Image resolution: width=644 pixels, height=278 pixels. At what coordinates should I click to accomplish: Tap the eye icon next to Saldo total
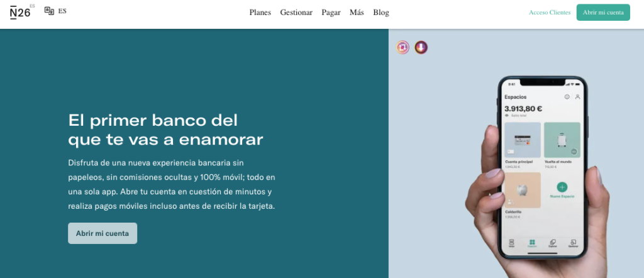coord(507,116)
